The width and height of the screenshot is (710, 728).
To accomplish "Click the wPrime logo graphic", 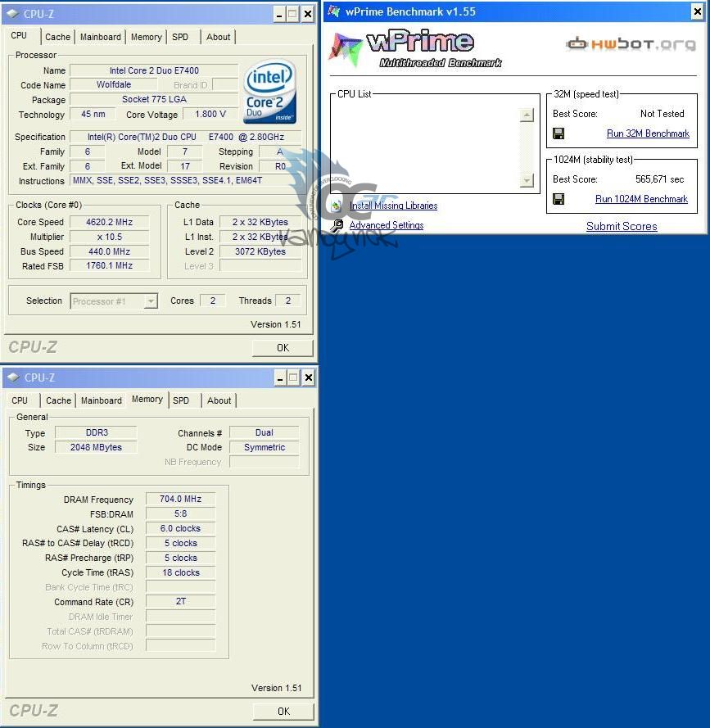I will click(x=415, y=49).
